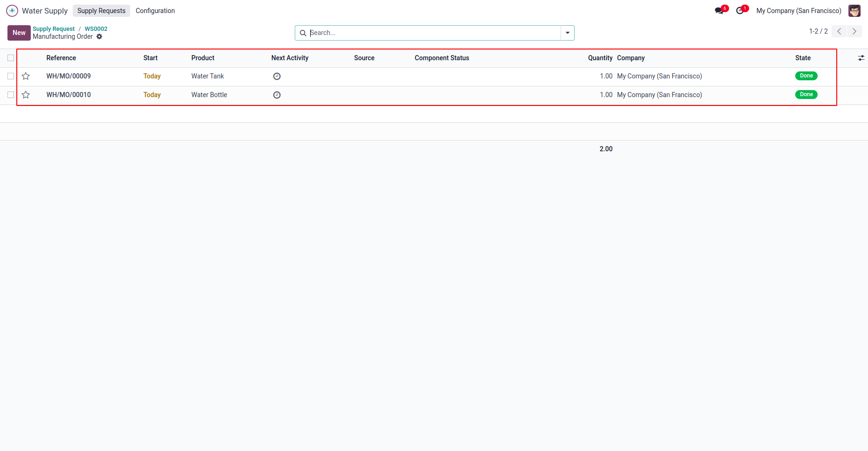The height and width of the screenshot is (451, 868).
Task: Toggle the select-all header checkbox
Action: click(11, 58)
